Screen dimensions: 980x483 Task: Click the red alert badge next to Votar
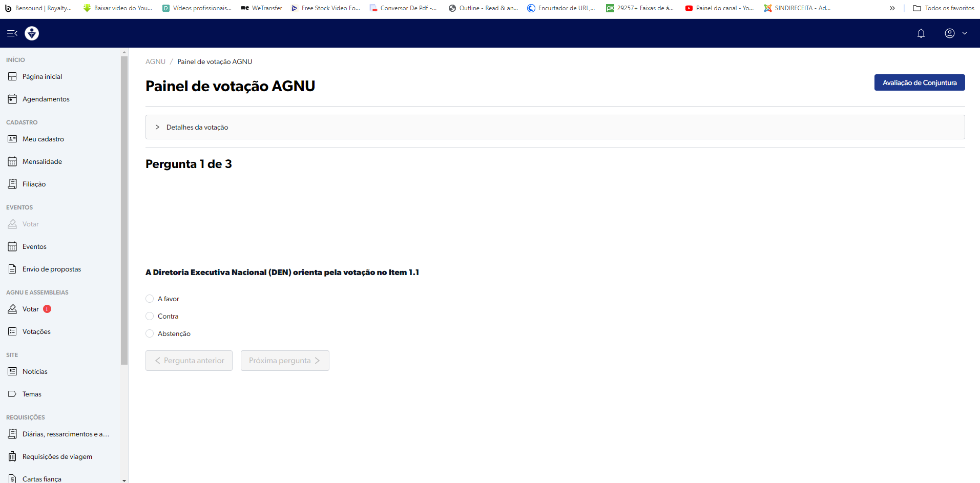[47, 309]
